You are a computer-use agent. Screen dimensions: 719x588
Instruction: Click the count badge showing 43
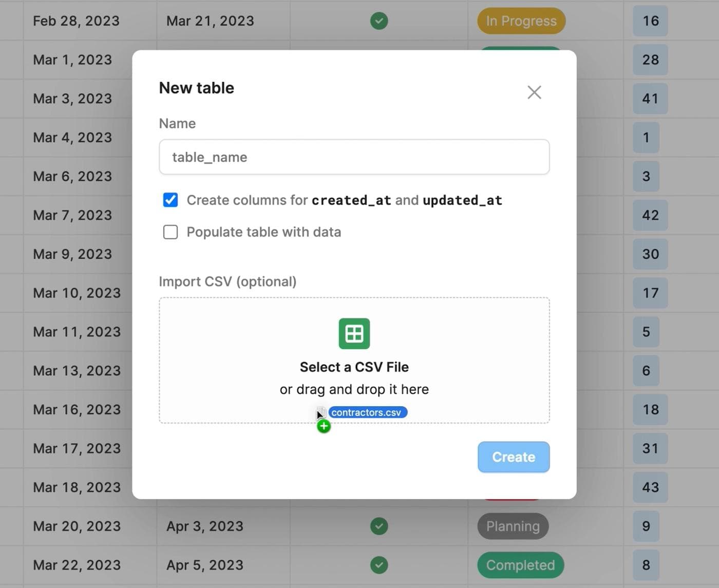[x=650, y=487]
